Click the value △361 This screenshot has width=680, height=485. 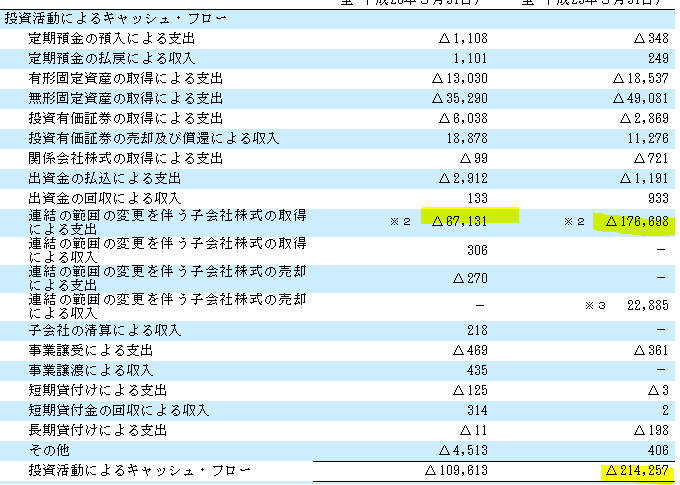[651, 351]
